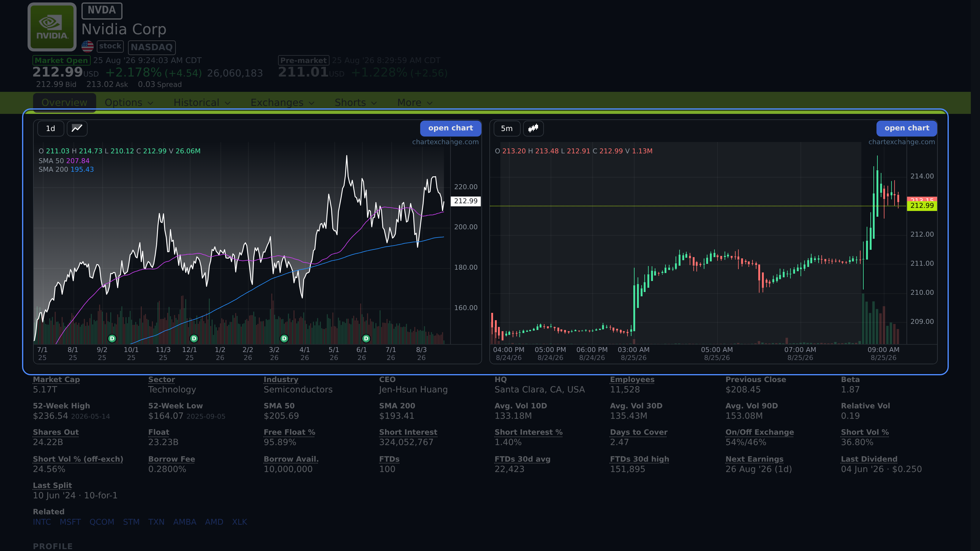Image resolution: width=980 pixels, height=551 pixels.
Task: Click the 212.99 price tag on daily chart
Action: pos(466,201)
